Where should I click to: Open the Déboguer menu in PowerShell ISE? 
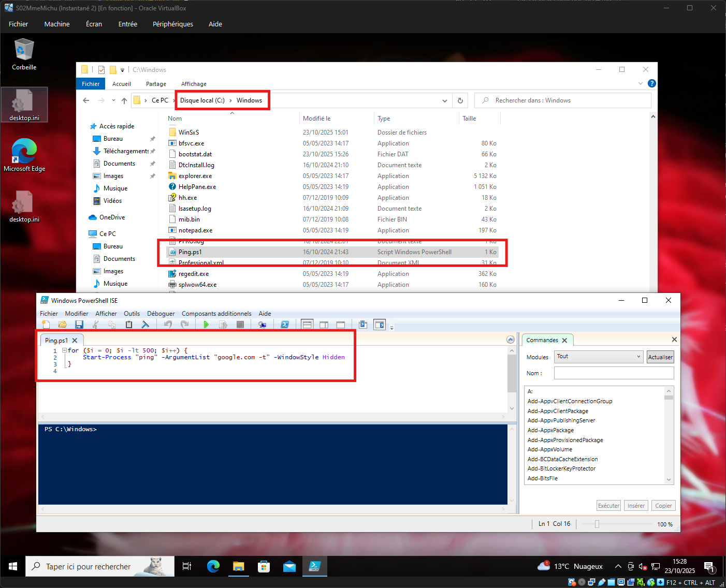coord(161,314)
